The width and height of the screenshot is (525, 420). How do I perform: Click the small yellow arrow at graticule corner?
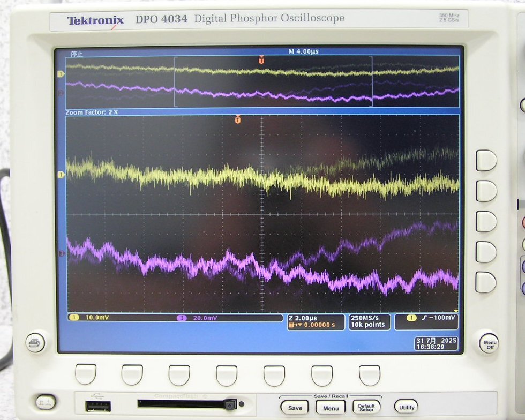coord(456,311)
